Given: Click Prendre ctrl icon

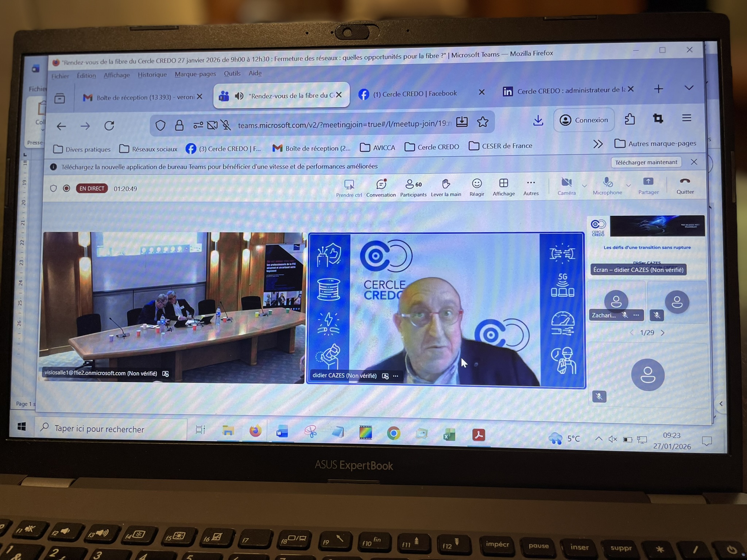Looking at the screenshot, I should (349, 185).
